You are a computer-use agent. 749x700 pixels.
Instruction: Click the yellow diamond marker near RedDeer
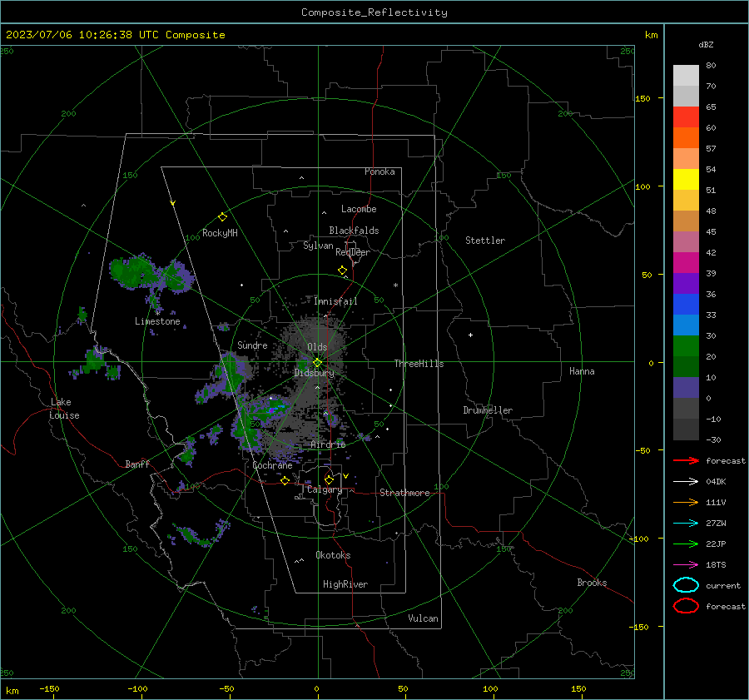pos(343,271)
